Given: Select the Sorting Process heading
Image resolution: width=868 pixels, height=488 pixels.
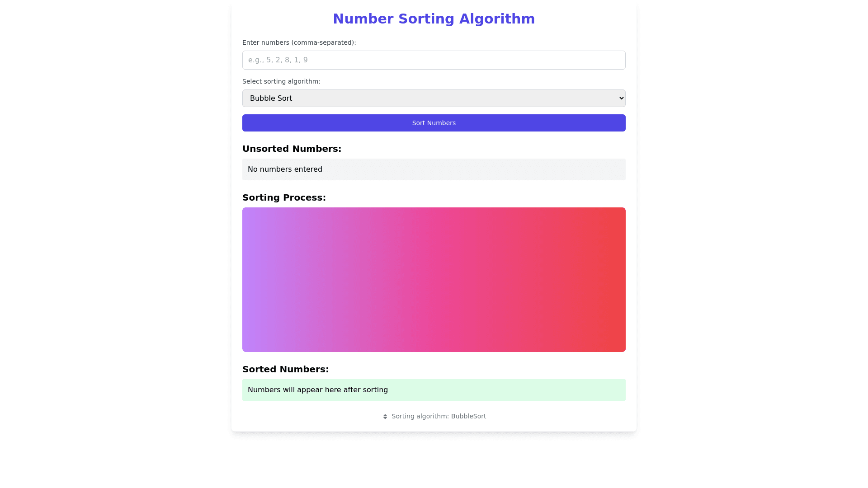Looking at the screenshot, I should pyautogui.click(x=284, y=197).
